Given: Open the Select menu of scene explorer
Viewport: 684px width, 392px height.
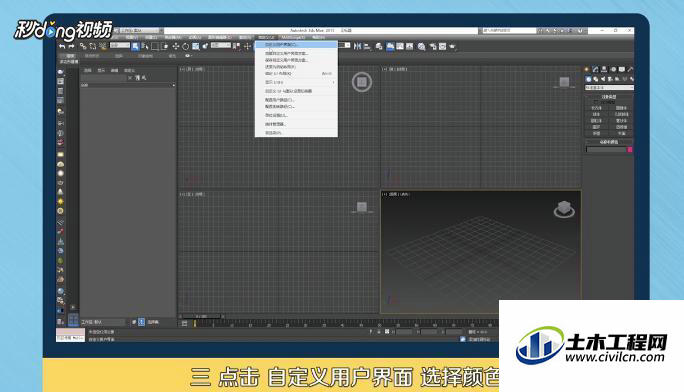Looking at the screenshot, I should (88, 70).
